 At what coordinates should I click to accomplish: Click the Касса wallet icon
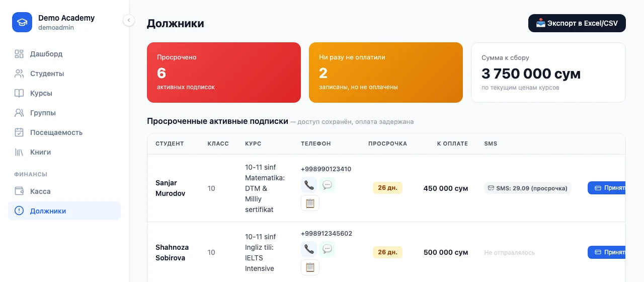pyautogui.click(x=19, y=191)
